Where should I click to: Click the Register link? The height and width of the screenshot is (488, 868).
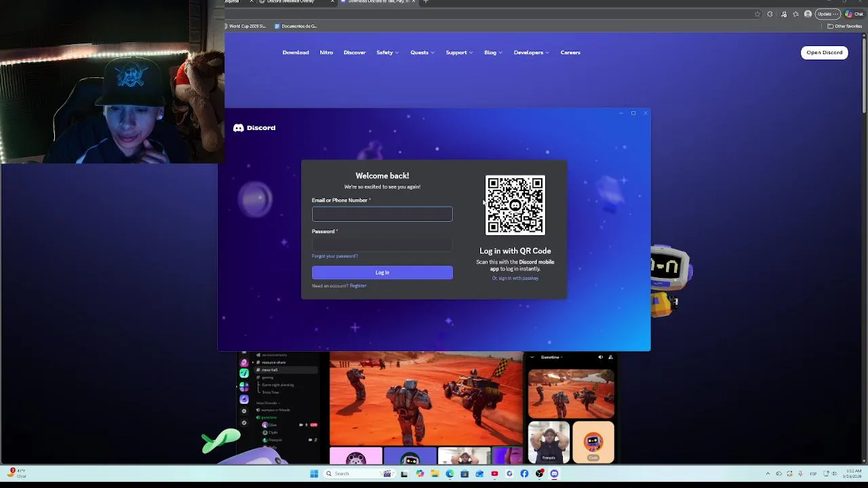[x=357, y=286]
